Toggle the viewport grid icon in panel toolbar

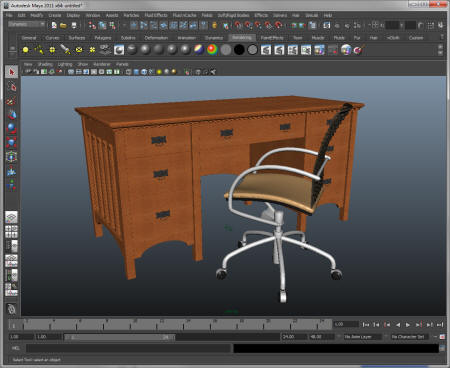click(x=71, y=72)
